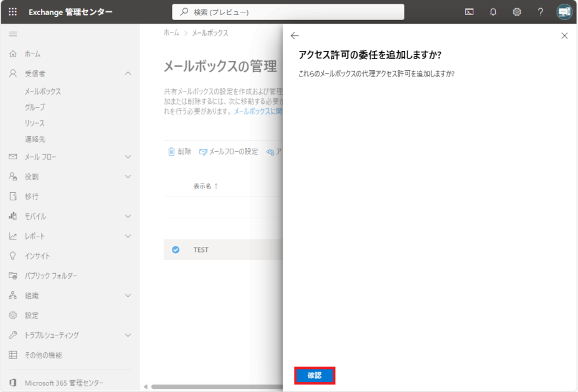Click the 移行 icon in the sidebar
Screen dimensions: 578x392
point(13,197)
